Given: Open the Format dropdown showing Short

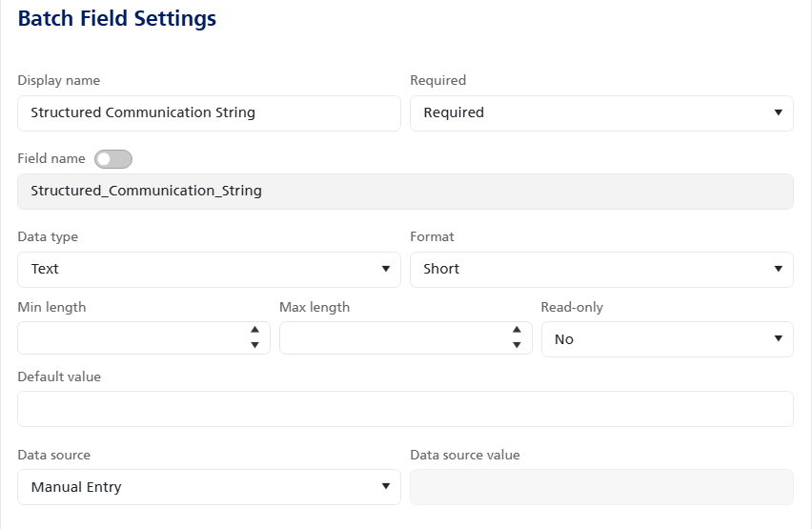Looking at the screenshot, I should [600, 269].
